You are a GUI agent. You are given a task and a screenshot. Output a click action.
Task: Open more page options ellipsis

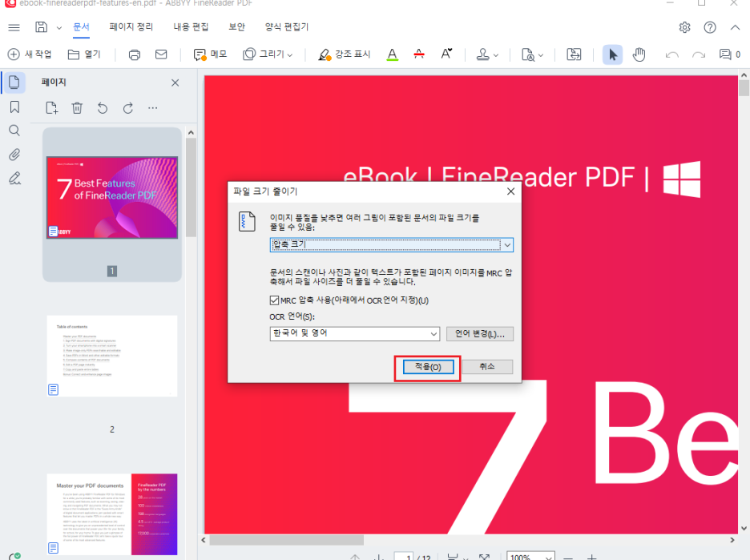click(152, 108)
